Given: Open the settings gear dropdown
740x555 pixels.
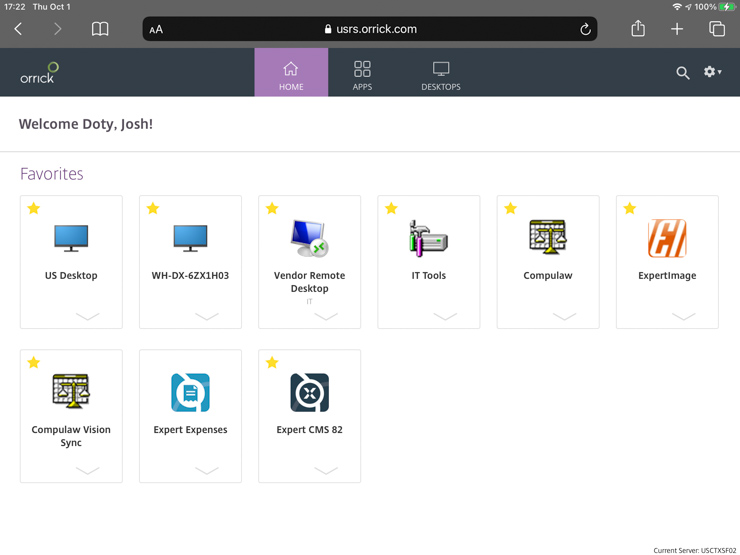Looking at the screenshot, I should pyautogui.click(x=712, y=72).
